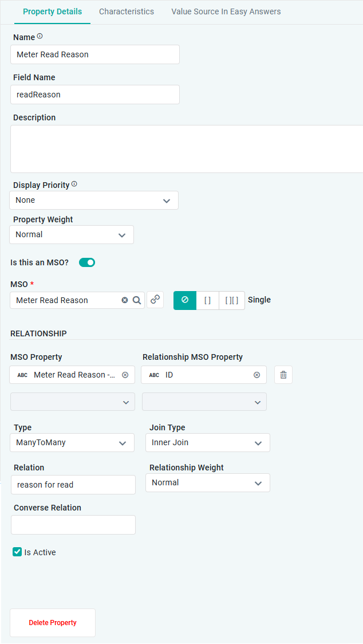Open the Type ManyToMany dropdown
Image resolution: width=363 pixels, height=644 pixels.
[x=72, y=443]
